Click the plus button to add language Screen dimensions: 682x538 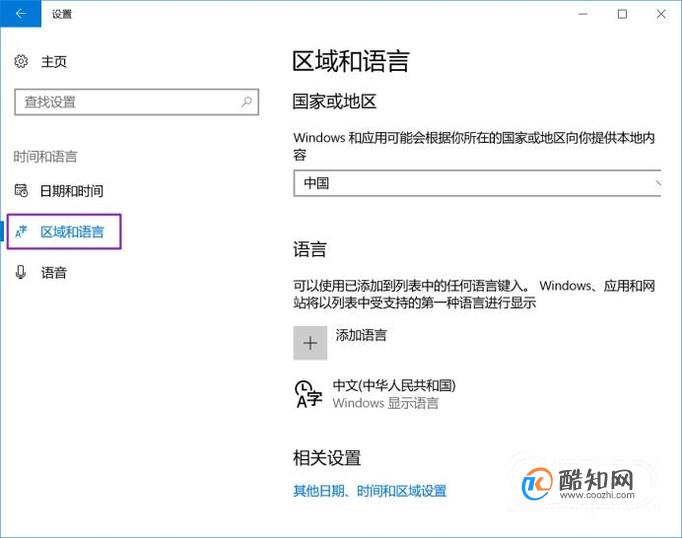click(x=310, y=343)
